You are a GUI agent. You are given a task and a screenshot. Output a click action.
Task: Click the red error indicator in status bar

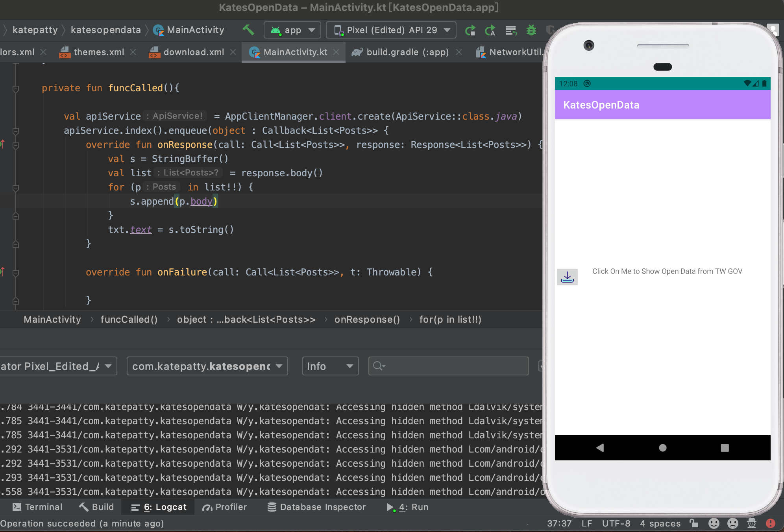770,523
